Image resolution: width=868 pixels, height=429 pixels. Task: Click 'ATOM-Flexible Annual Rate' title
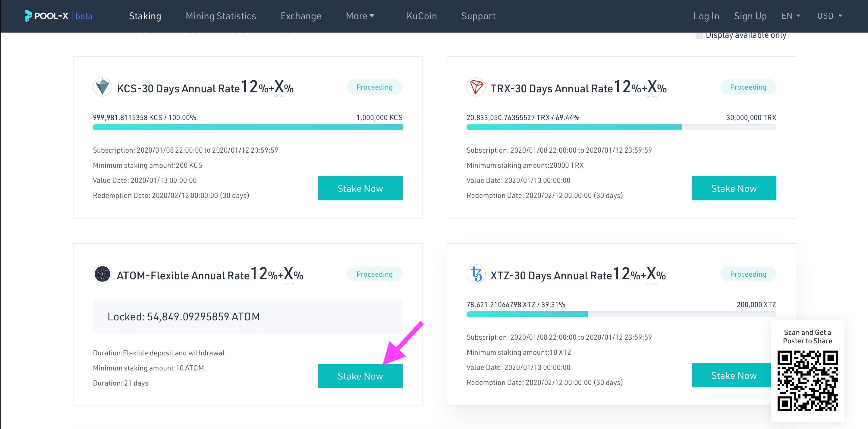183,275
